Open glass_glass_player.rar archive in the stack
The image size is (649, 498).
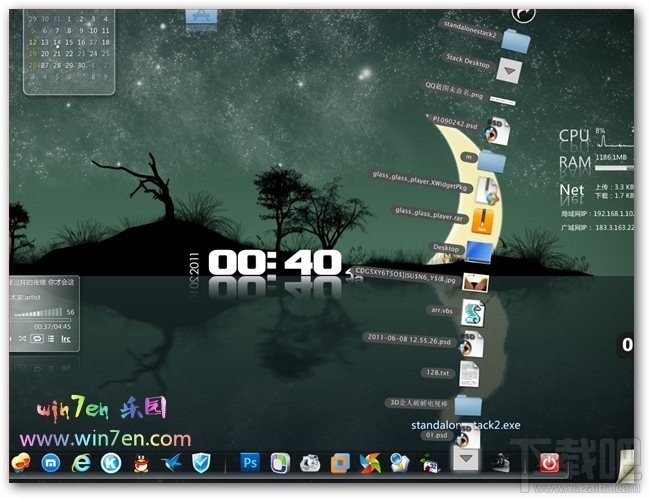pos(482,221)
